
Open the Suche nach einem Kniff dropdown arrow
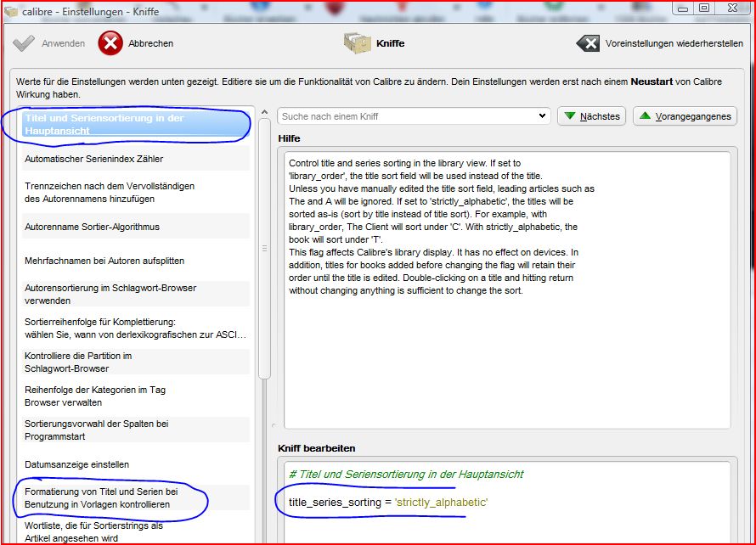point(542,115)
